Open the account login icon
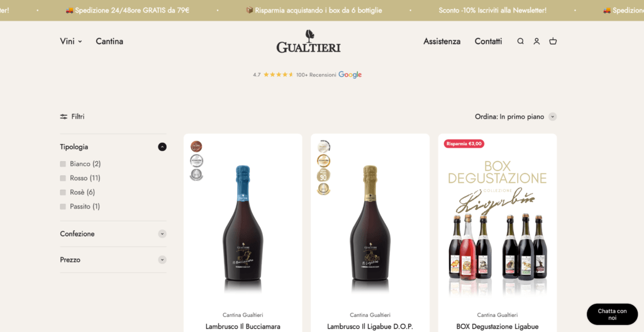The height and width of the screenshot is (332, 644). [x=536, y=41]
